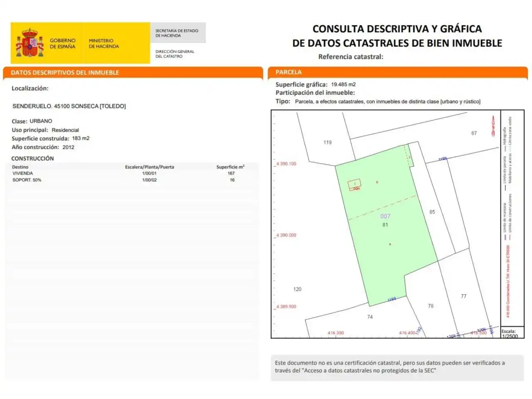532x399 pixels.
Task: Click the construction year '2012'
Action: (68, 147)
